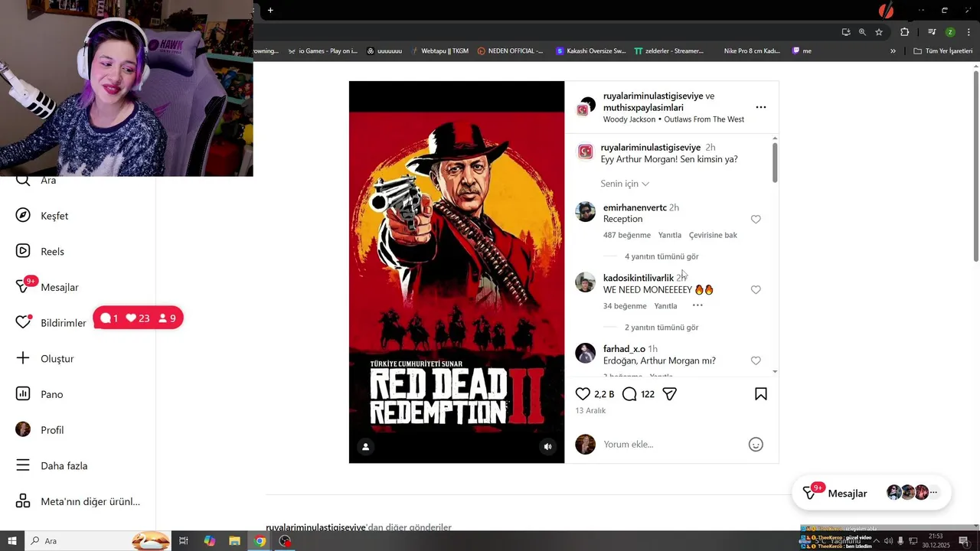Open a new browser tab
The width and height of the screenshot is (980, 551).
(x=270, y=10)
